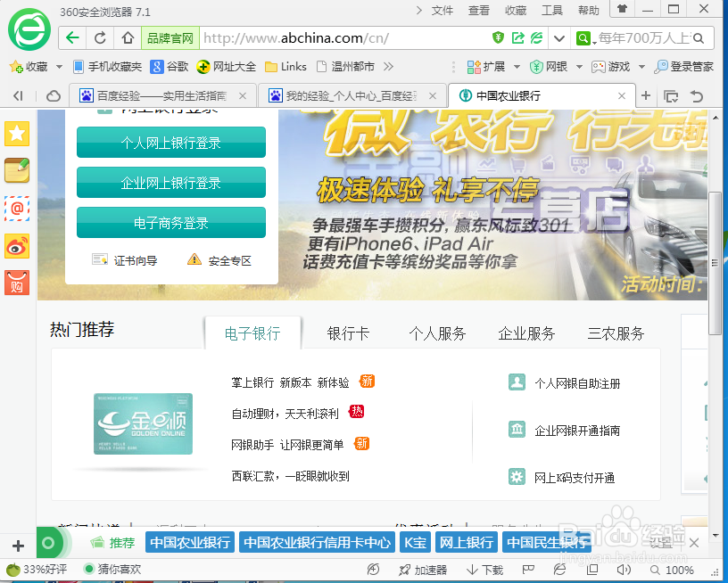Open the Weibo sidebar icon

tap(17, 246)
